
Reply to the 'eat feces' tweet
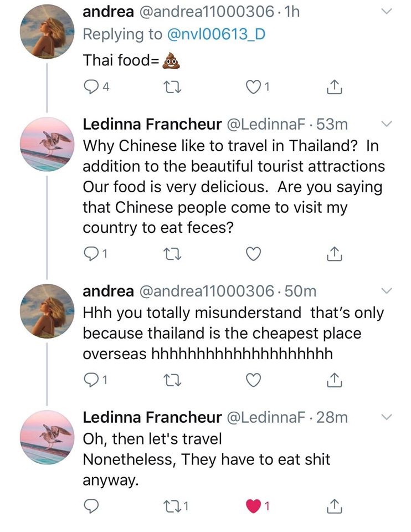pyautogui.click(x=90, y=254)
